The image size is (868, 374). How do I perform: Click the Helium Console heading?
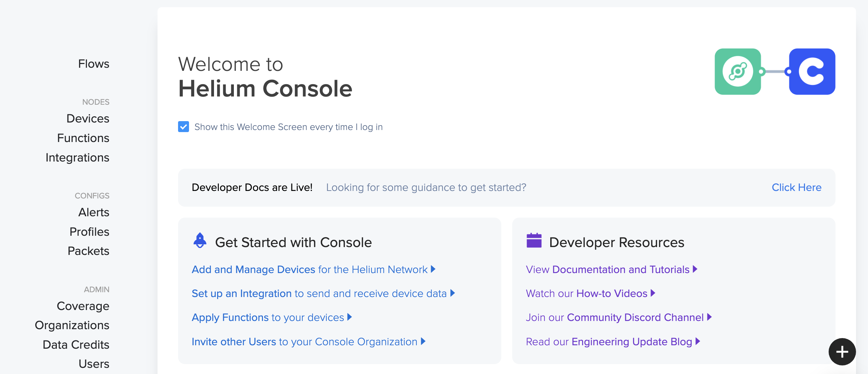pos(265,89)
